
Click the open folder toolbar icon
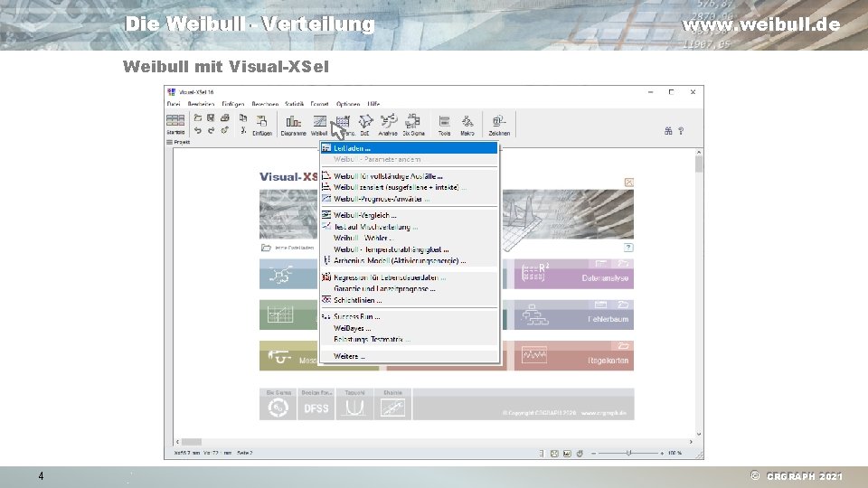(198, 117)
